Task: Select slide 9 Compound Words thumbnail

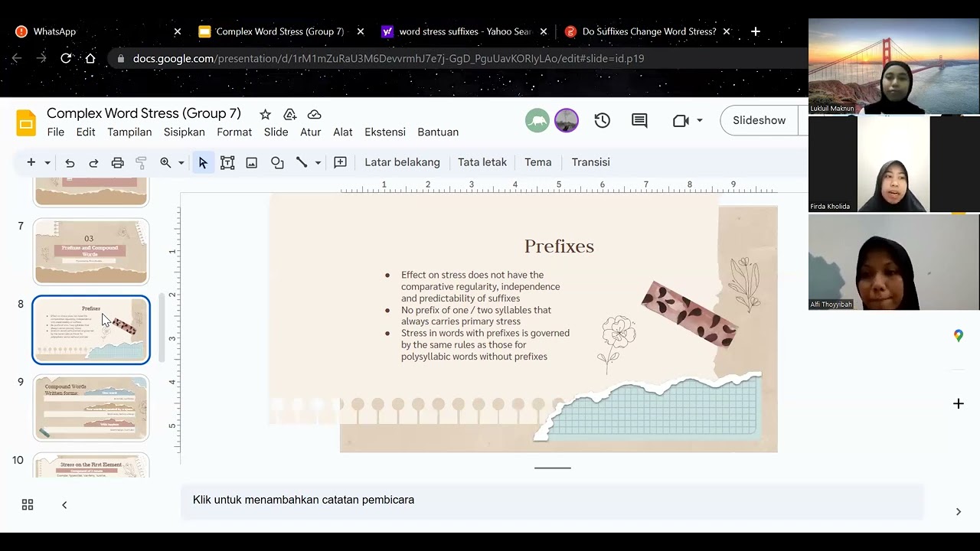Action: click(x=91, y=408)
